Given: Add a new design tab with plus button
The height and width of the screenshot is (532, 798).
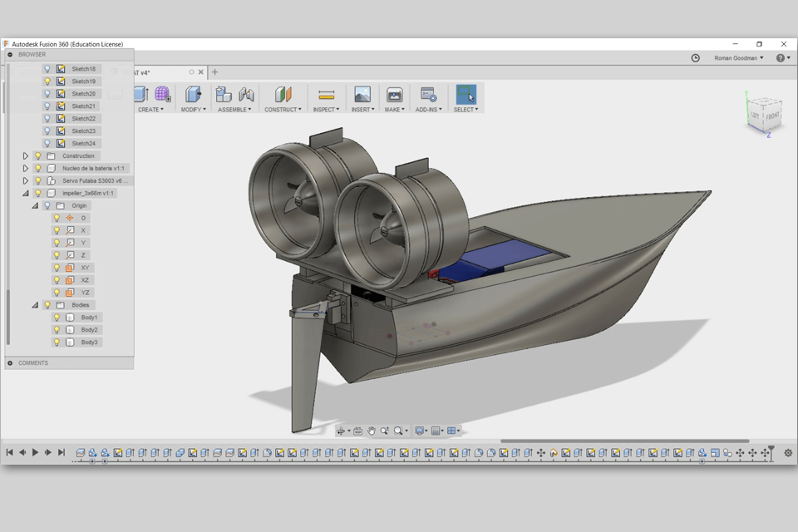Looking at the screenshot, I should [214, 72].
